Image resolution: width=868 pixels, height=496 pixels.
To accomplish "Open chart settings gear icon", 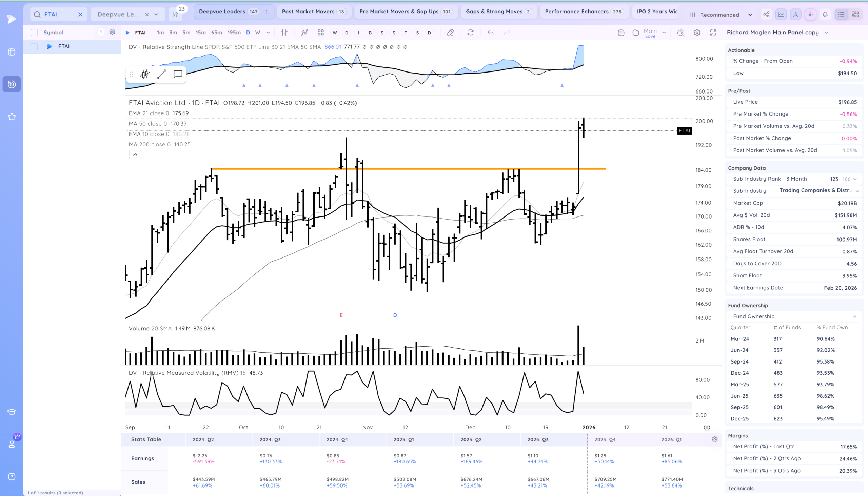I will (697, 33).
